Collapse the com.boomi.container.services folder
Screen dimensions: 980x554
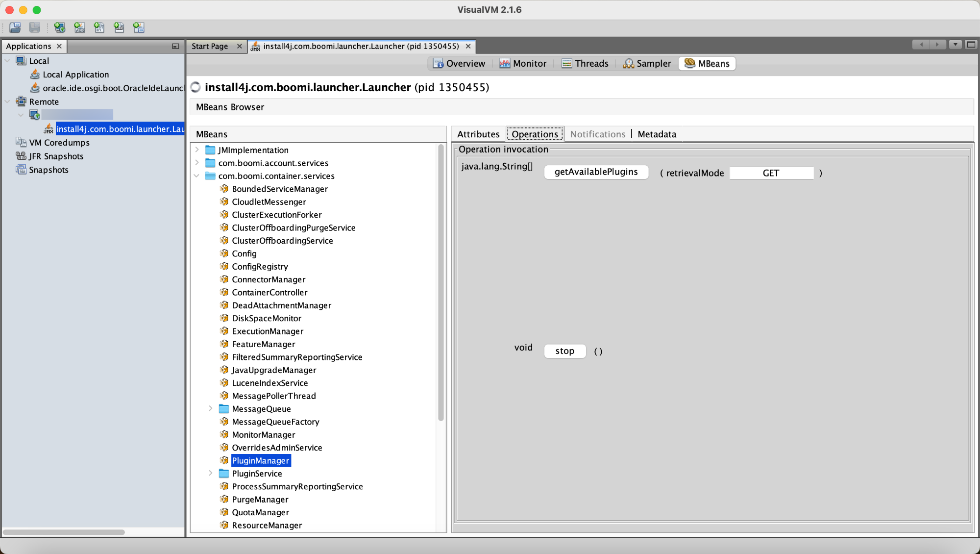point(197,176)
